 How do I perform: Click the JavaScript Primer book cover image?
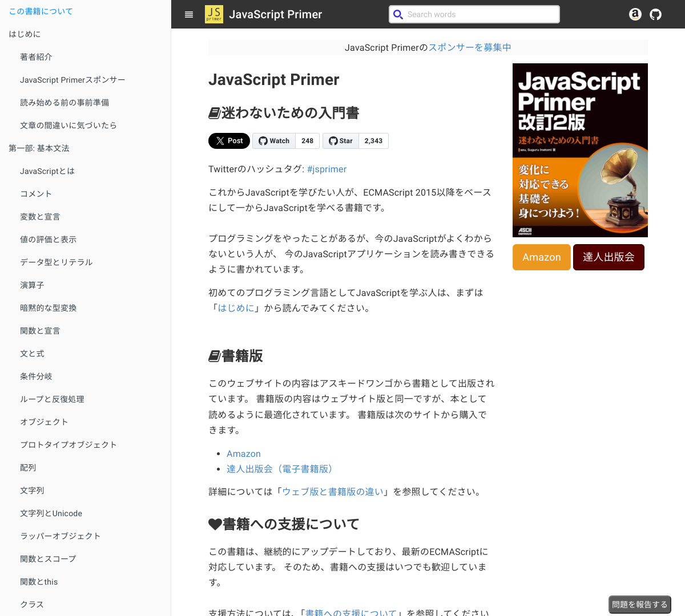(580, 150)
